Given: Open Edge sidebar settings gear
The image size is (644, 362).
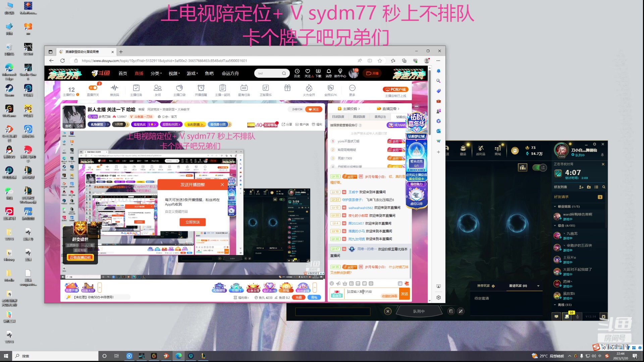Looking at the screenshot, I should tap(438, 298).
